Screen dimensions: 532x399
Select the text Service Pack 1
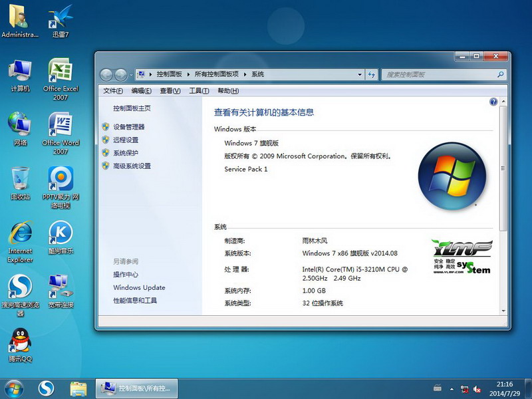(245, 169)
